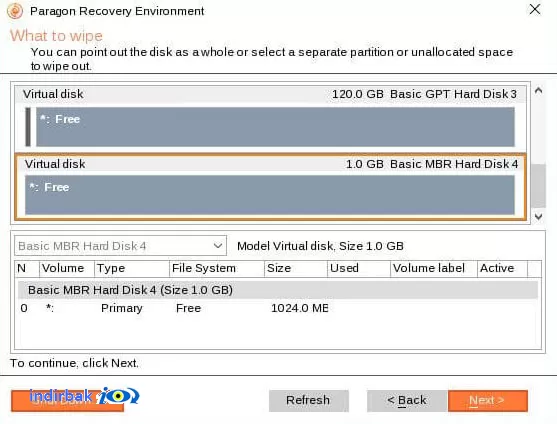Click the Paragon logo icon in title bar
Image resolution: width=557 pixels, height=424 pixels.
pyautogui.click(x=15, y=11)
